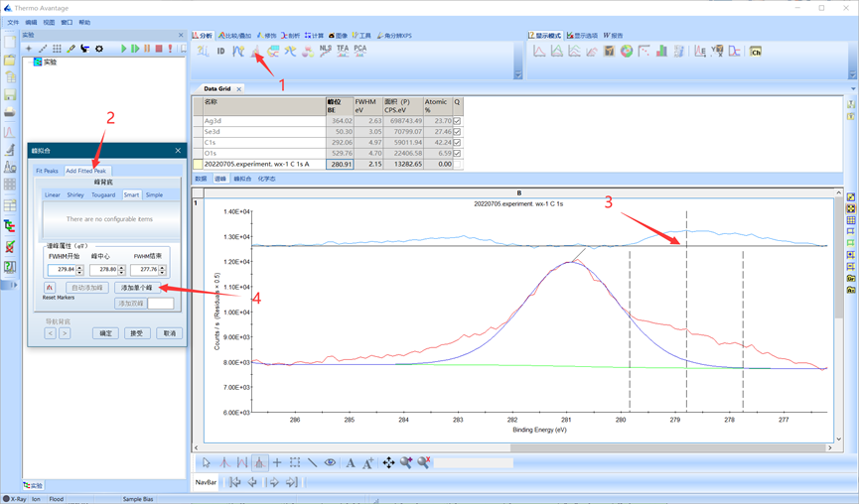The image size is (859, 504).
Task: Click the Reset Markers icon
Action: [x=50, y=288]
